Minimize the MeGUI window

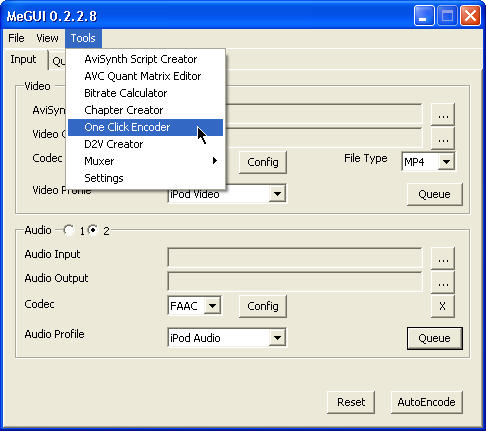point(424,16)
